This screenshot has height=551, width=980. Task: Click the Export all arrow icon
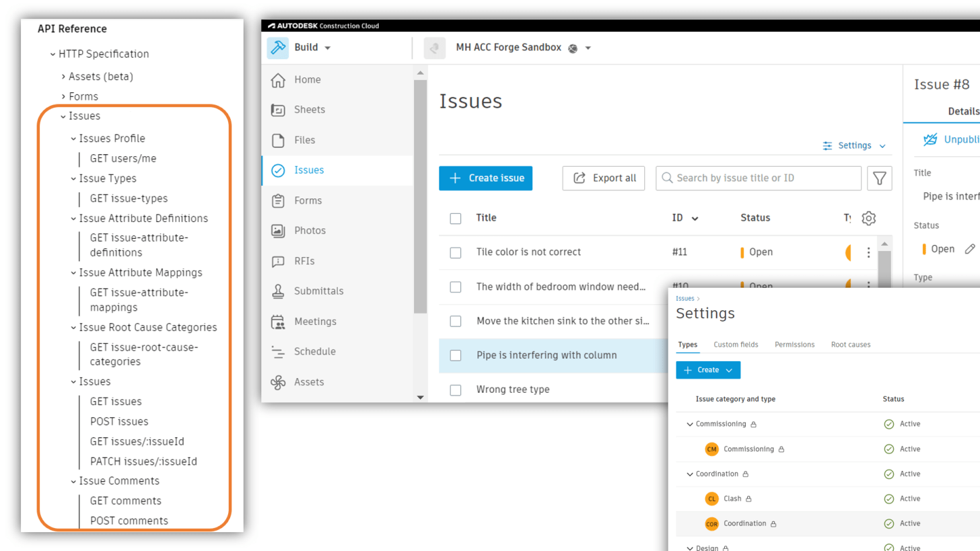(579, 178)
